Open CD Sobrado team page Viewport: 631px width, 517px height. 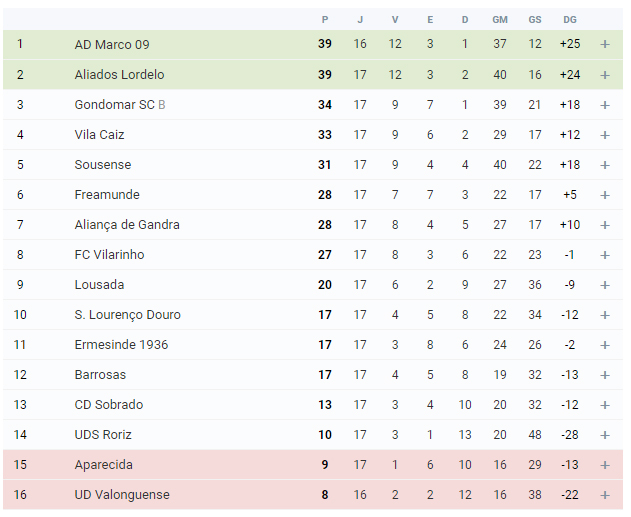[x=109, y=405]
